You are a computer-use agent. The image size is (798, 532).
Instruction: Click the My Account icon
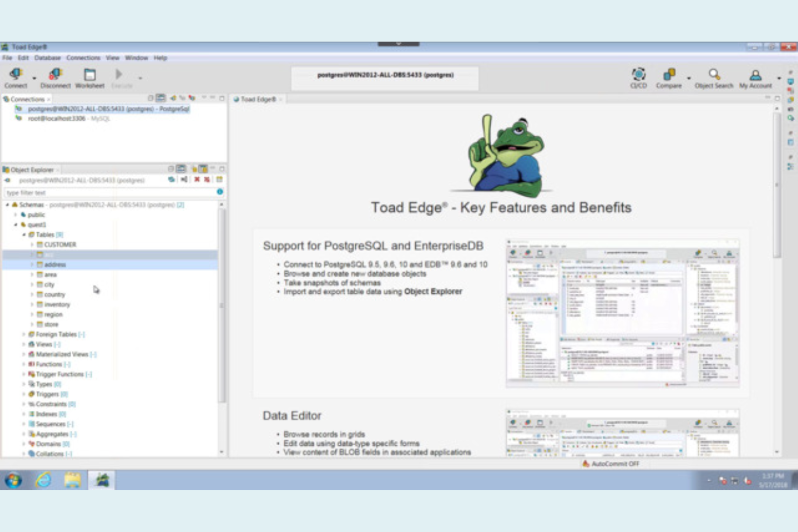[x=755, y=74]
